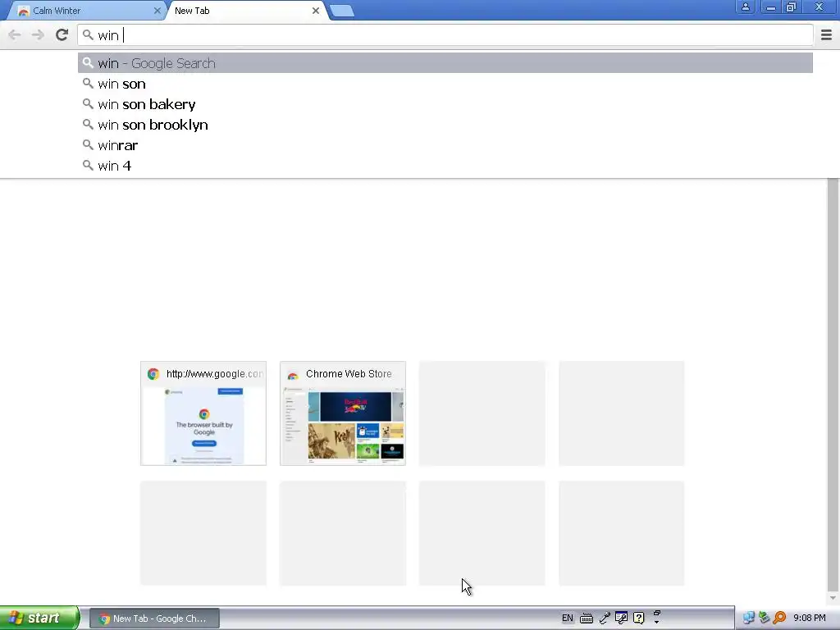Viewport: 840px width, 630px height.
Task: Select 'win son brooklyn' suggestion
Action: 445,125
